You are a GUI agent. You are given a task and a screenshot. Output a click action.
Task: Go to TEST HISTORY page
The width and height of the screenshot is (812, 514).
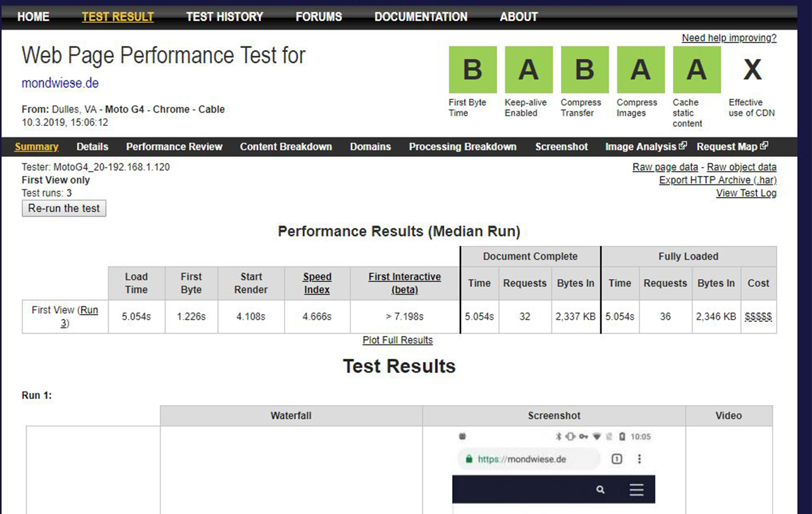[x=225, y=17]
